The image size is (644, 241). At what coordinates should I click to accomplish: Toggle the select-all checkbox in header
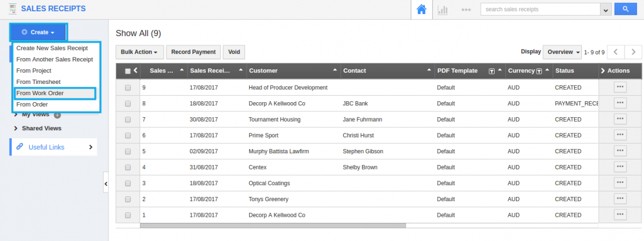(x=128, y=71)
